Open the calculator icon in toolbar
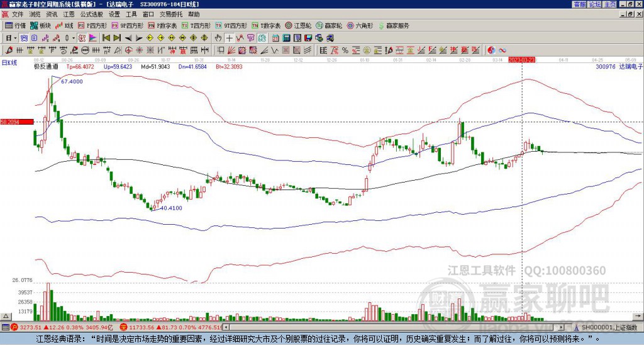 [x=286, y=38]
